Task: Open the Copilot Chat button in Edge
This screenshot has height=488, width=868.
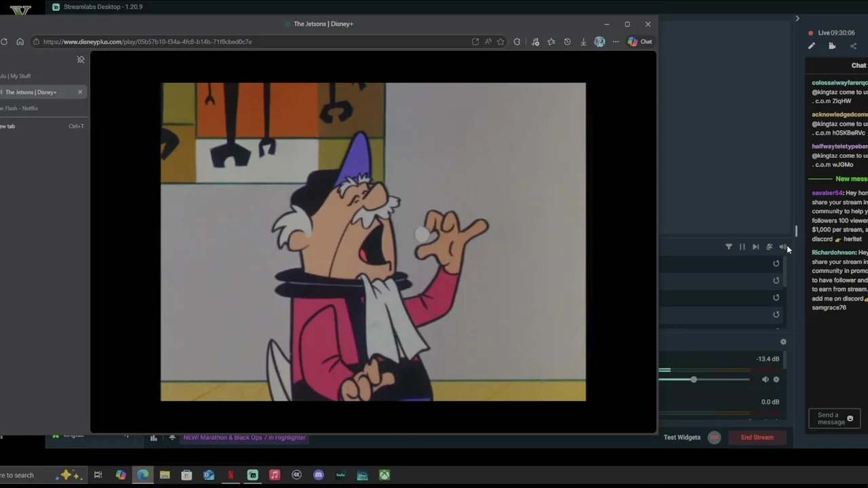Action: [640, 41]
